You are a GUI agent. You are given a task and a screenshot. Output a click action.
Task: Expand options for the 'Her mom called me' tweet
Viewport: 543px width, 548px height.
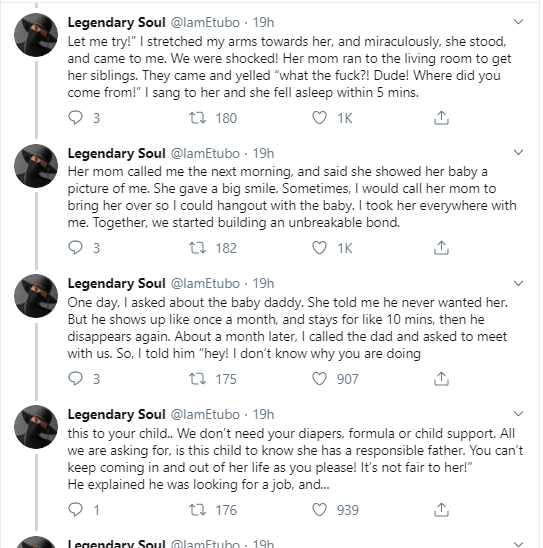[x=519, y=152]
